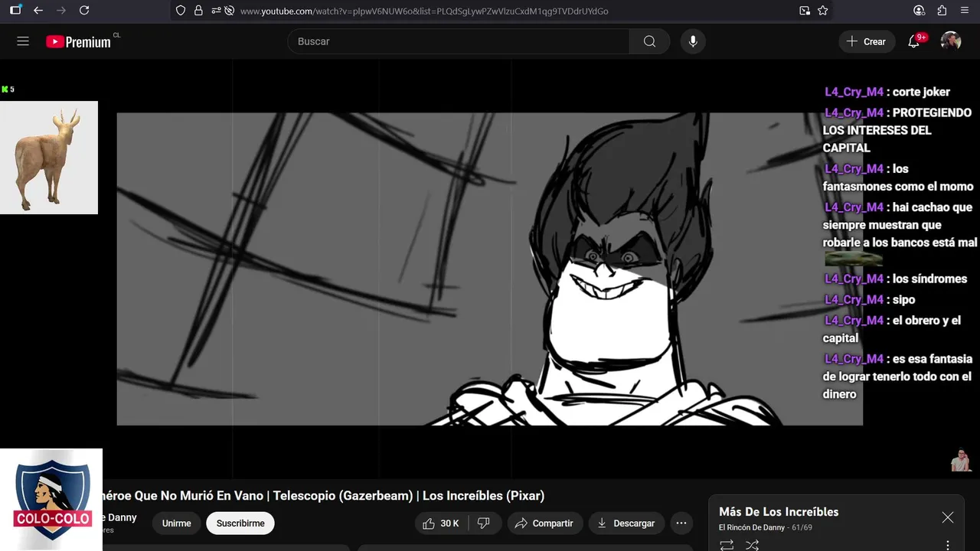Open the notifications bell

coord(914,41)
